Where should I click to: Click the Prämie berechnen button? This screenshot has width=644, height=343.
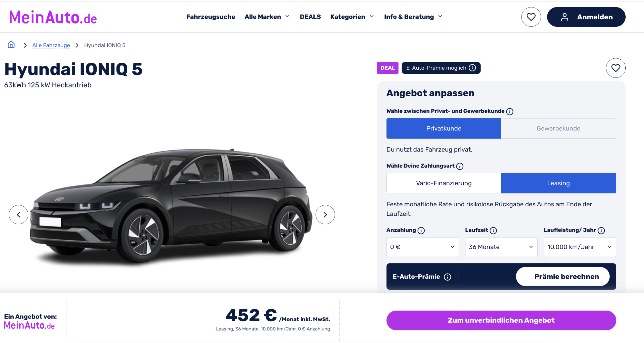coord(566,276)
